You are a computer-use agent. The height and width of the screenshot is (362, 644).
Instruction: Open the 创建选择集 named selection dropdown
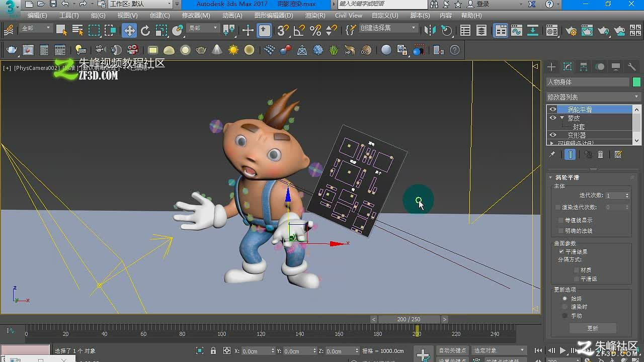388,28
